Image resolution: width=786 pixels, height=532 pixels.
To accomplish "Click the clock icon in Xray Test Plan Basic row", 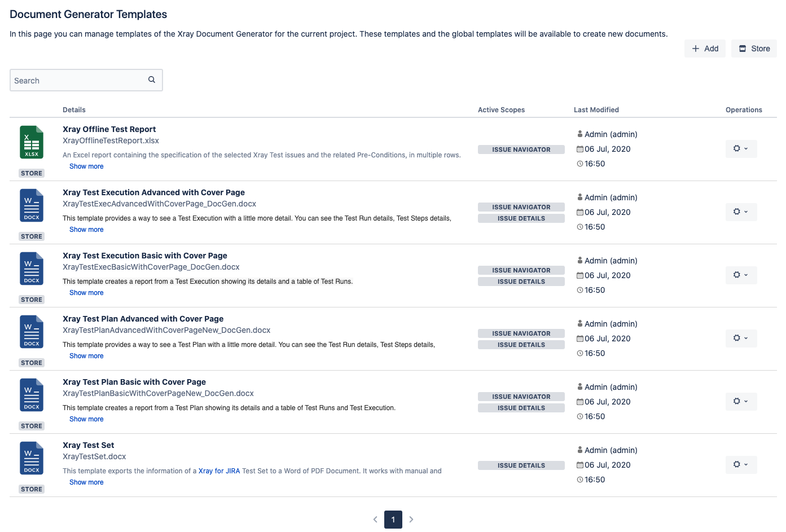I will 580,416.
